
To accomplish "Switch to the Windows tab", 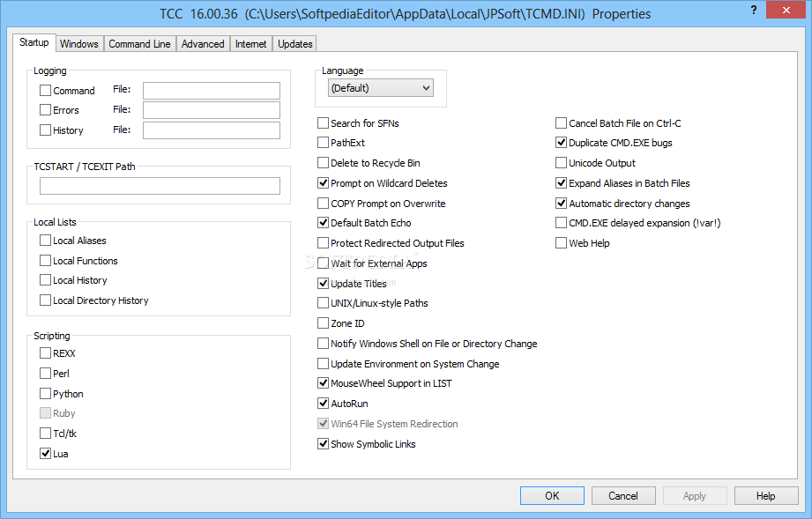I will pos(78,44).
